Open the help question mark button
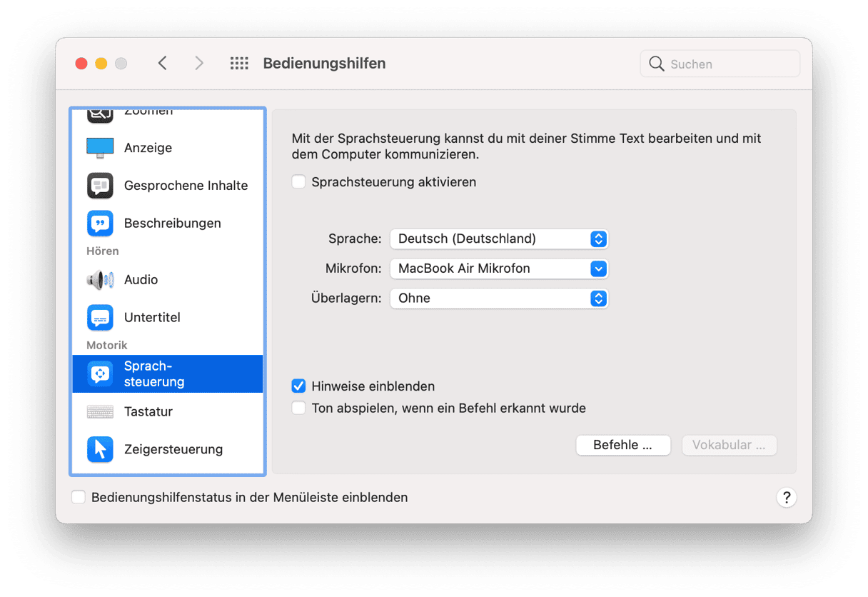Screen dimensions: 868x597 coord(786,498)
